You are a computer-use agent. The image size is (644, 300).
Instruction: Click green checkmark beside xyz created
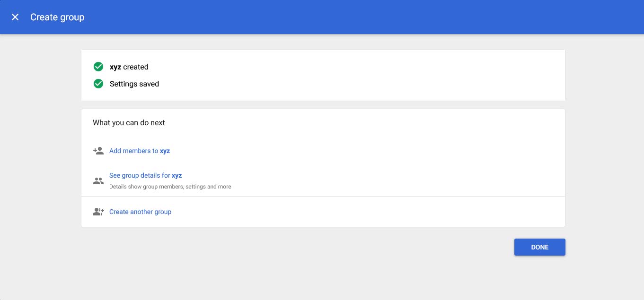coord(98,67)
